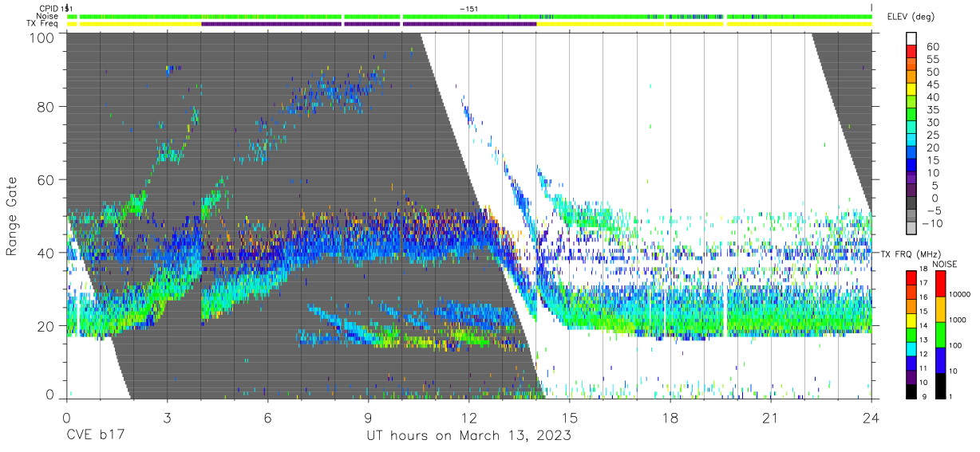Click the '24' tick on UT hours axis
The width and height of the screenshot is (980, 452).
click(x=871, y=417)
